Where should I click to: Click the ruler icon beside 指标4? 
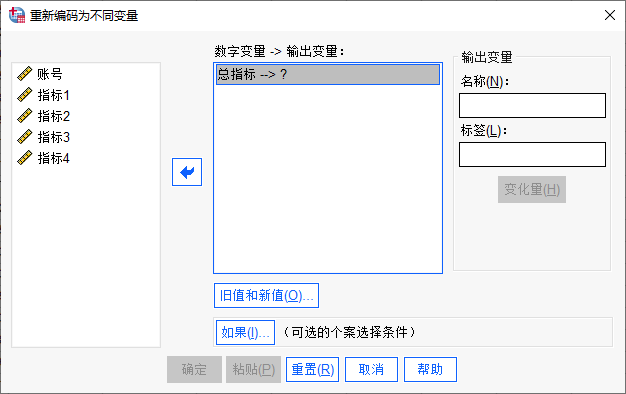click(25, 158)
